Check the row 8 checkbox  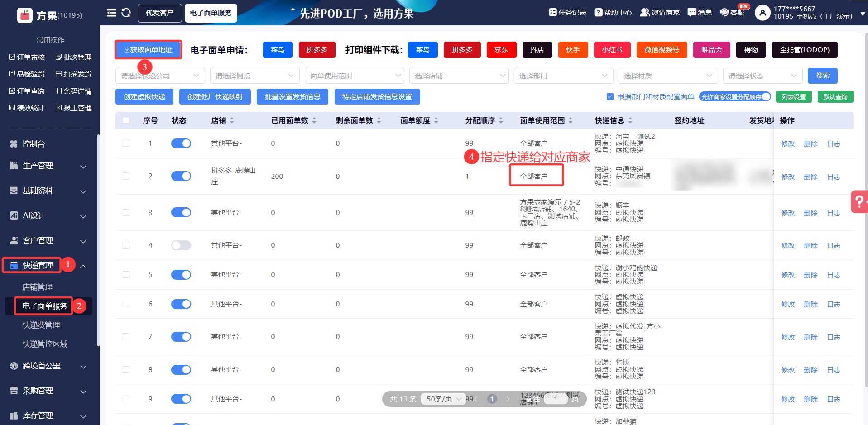click(x=126, y=370)
